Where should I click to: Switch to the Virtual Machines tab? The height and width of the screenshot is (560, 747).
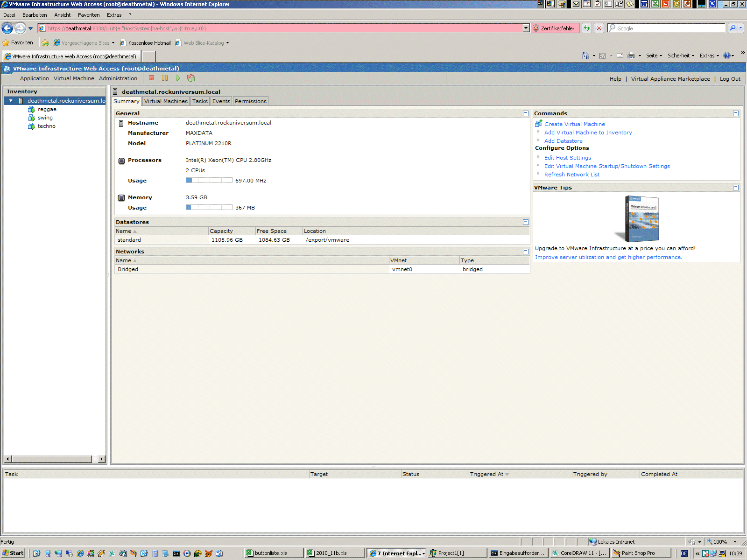pos(166,101)
